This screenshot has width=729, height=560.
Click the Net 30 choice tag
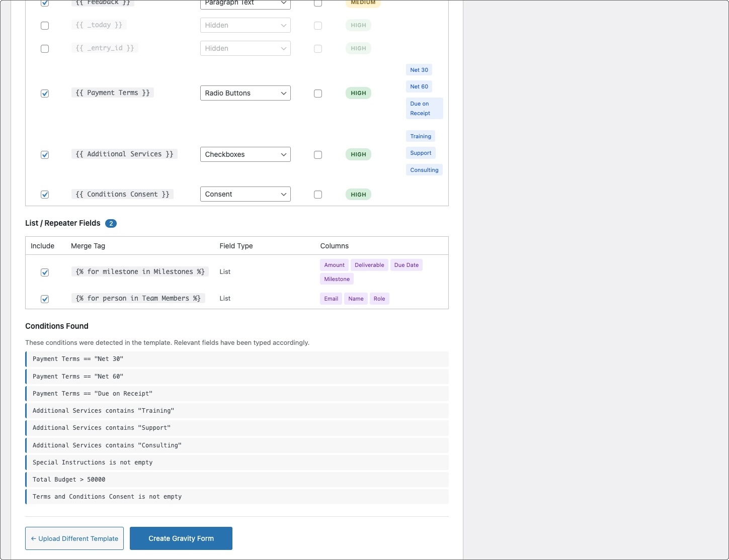(419, 70)
